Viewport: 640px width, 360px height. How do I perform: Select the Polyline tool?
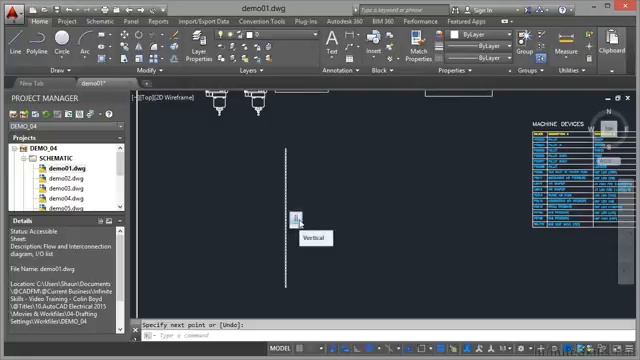(x=37, y=42)
